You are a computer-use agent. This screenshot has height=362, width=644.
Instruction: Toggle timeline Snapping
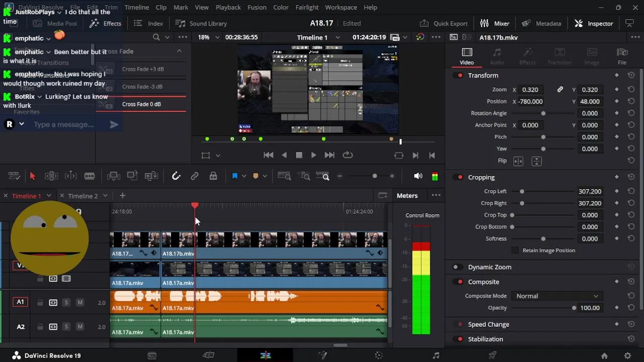(176, 176)
